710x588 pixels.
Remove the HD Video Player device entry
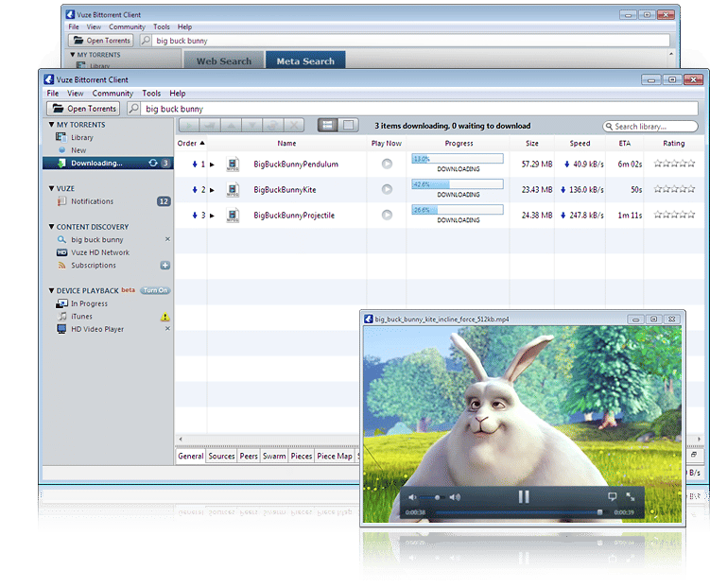[167, 329]
